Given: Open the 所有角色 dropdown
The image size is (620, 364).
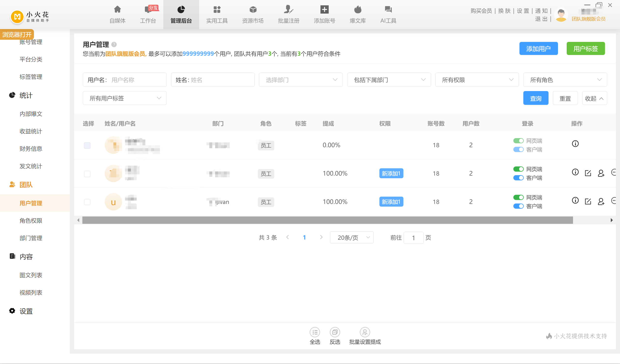Looking at the screenshot, I should (565, 80).
